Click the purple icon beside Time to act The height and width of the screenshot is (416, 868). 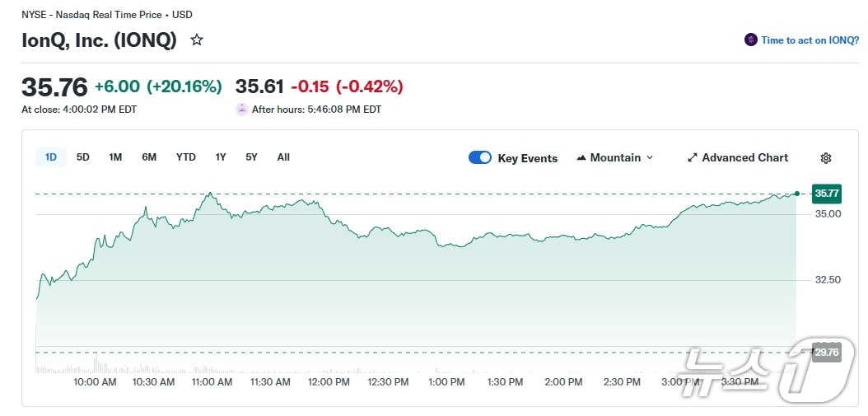click(x=750, y=40)
